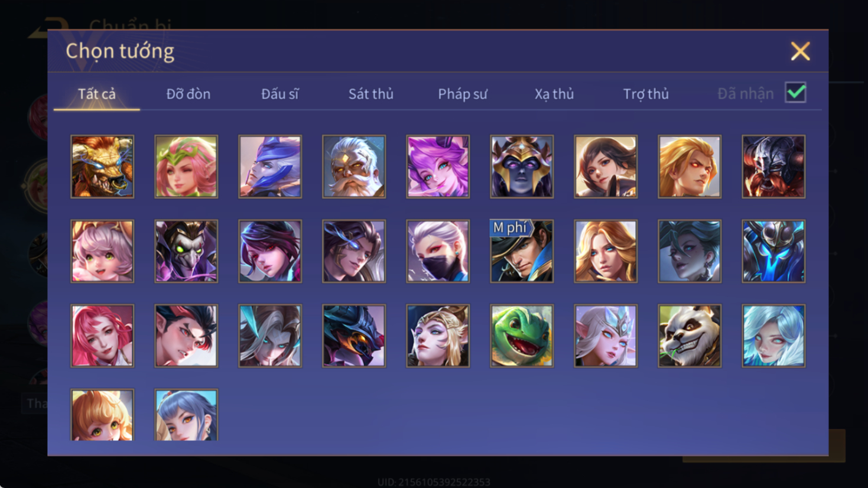Open the Sát thủ tab
The image size is (868, 488).
pos(370,94)
